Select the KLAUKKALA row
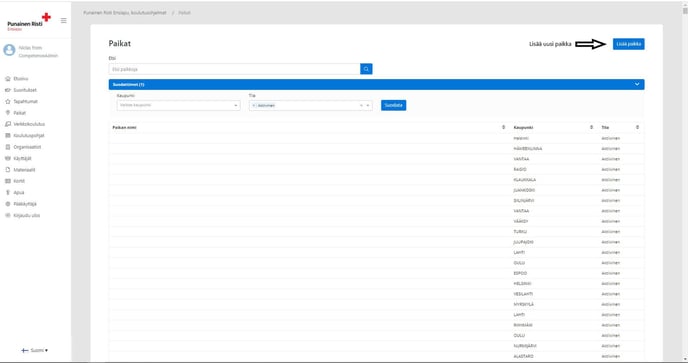The height and width of the screenshot is (363, 688). coord(376,180)
